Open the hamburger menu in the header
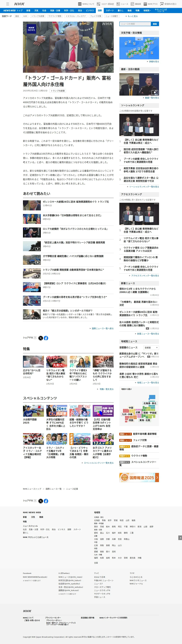The image size is (182, 644). click(x=8, y=4)
